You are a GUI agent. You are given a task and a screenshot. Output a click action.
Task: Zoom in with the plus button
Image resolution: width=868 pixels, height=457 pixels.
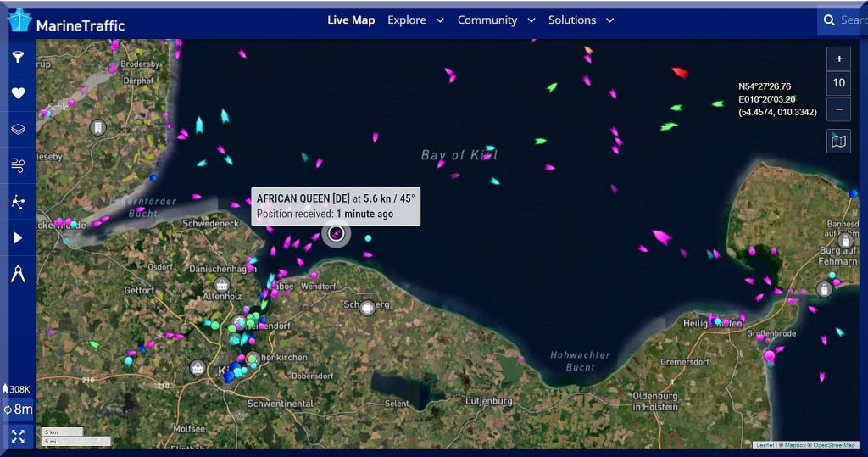838,59
